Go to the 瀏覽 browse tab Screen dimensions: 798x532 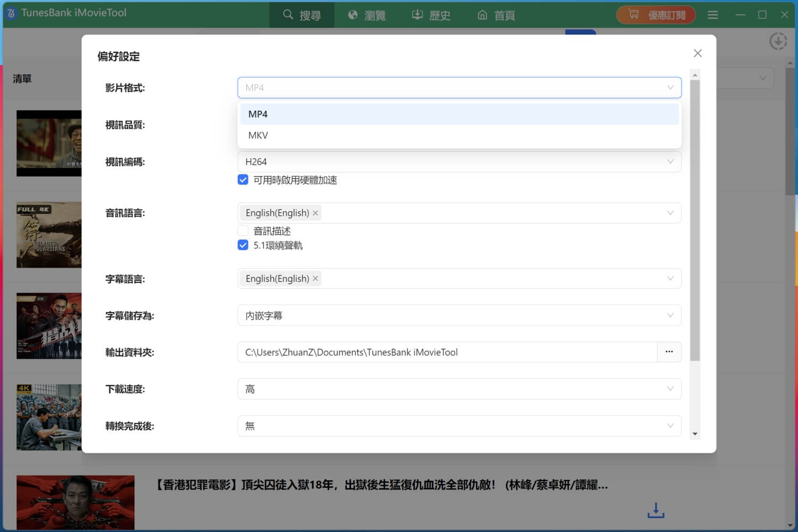[x=367, y=15]
